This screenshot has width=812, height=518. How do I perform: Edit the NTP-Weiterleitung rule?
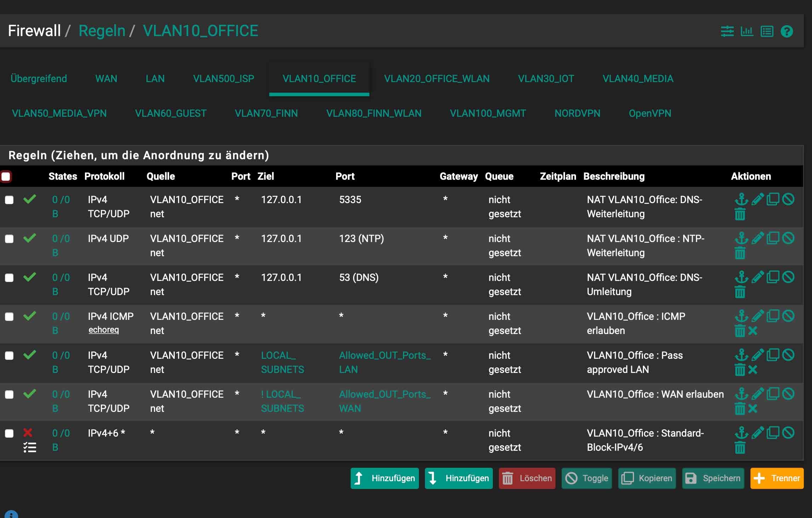758,238
